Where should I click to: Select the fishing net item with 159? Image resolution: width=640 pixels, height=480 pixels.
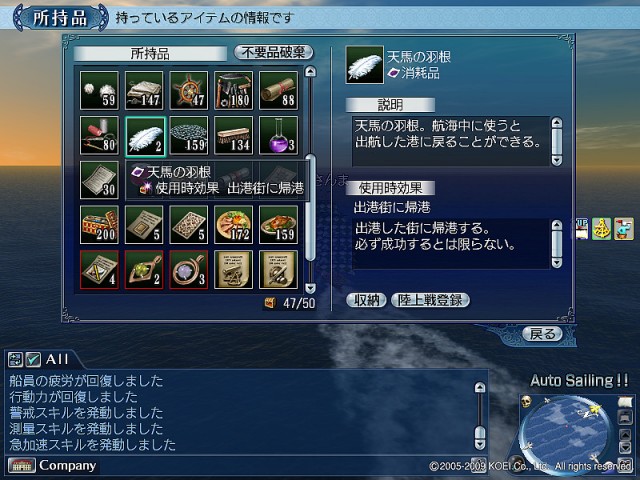(189, 135)
